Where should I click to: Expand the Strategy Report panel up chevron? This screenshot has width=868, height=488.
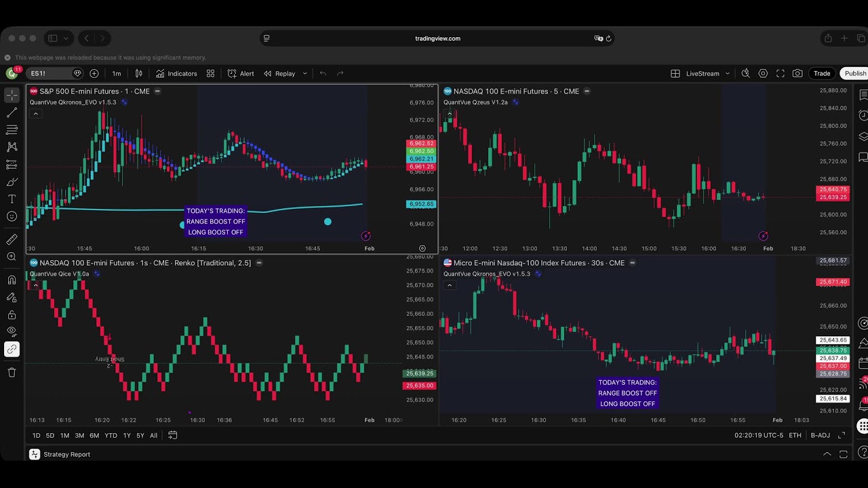(827, 454)
